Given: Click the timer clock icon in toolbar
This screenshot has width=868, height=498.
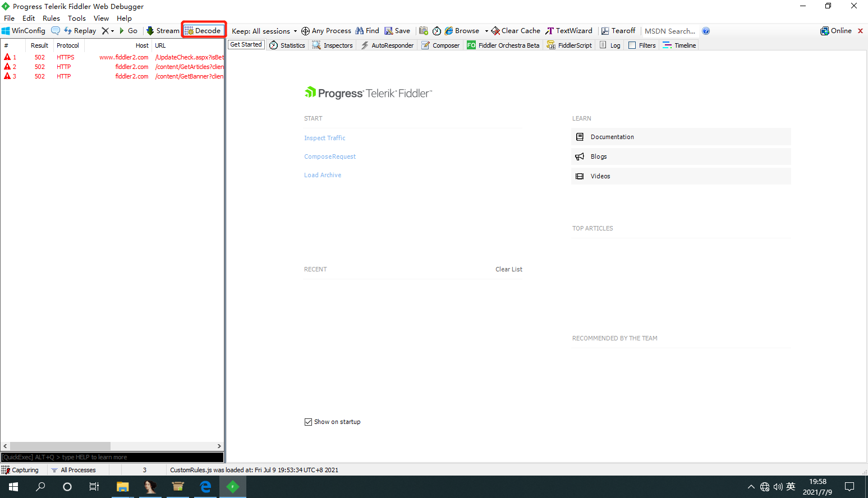Looking at the screenshot, I should point(437,31).
